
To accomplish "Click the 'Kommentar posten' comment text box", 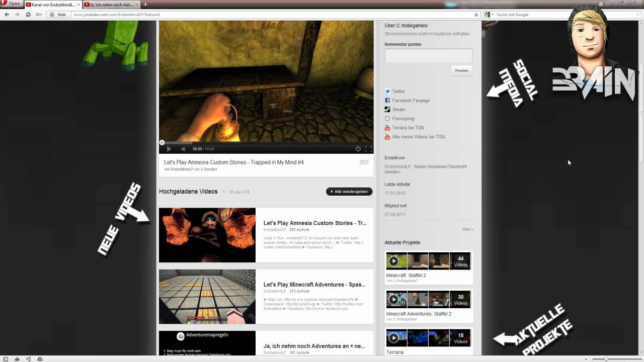I will (x=429, y=56).
